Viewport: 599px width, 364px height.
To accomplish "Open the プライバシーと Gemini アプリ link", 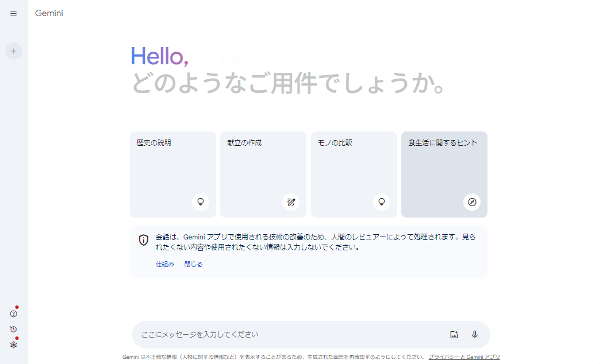I will click(x=464, y=357).
